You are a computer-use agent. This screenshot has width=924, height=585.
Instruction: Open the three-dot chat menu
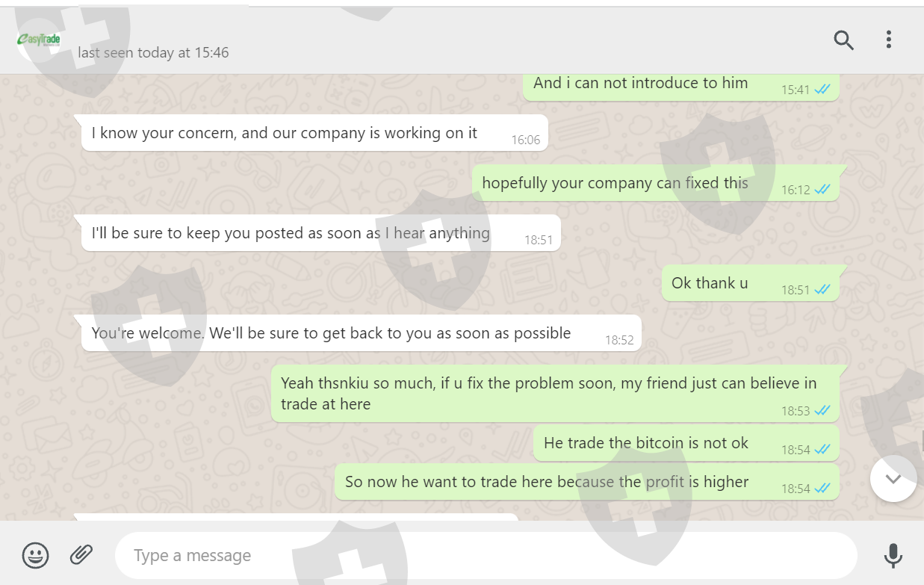click(888, 40)
